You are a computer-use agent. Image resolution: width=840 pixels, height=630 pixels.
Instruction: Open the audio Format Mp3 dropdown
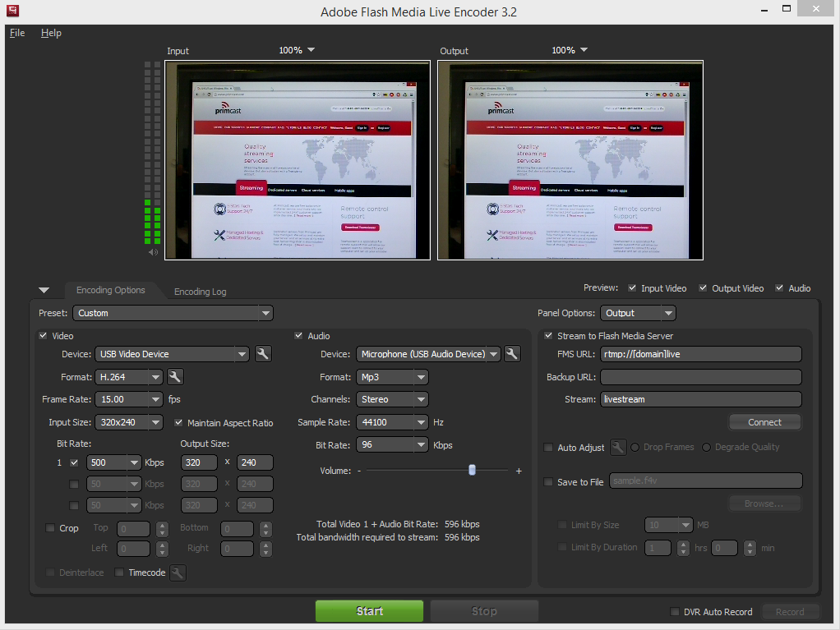click(x=392, y=377)
